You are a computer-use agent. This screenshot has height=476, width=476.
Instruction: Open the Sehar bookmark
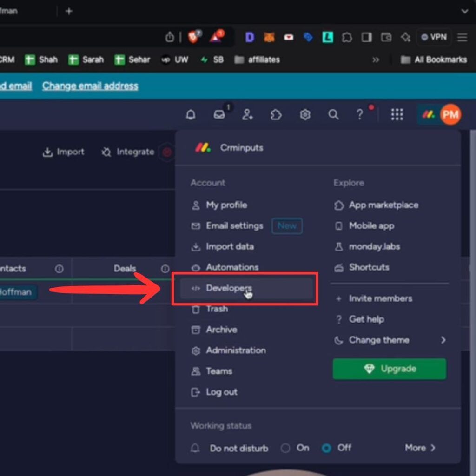click(x=132, y=60)
